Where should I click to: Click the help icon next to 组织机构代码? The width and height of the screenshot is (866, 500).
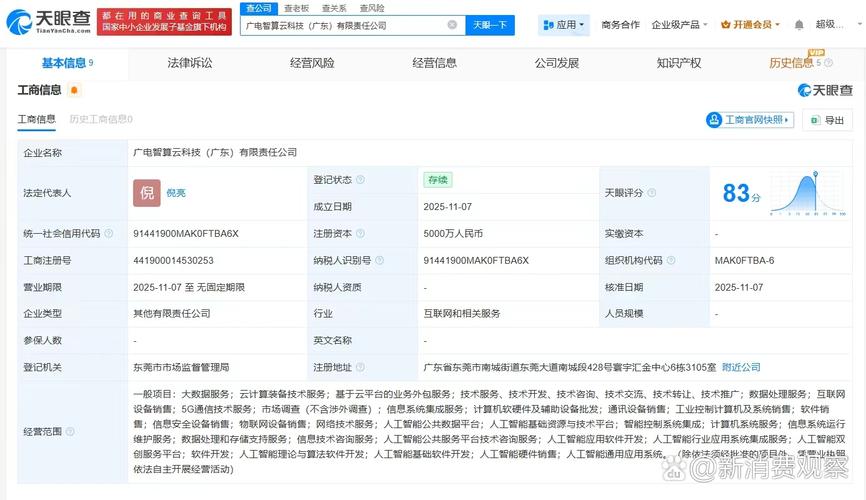tap(671, 260)
